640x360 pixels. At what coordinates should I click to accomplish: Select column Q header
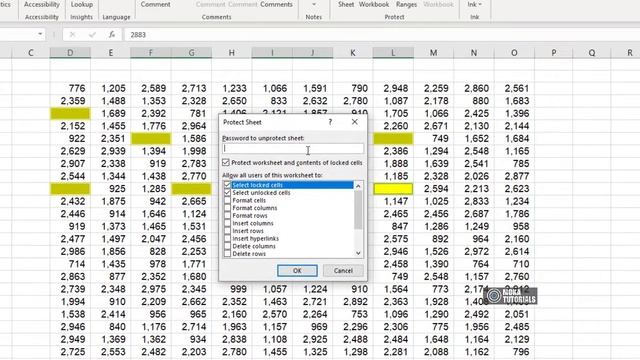592,53
